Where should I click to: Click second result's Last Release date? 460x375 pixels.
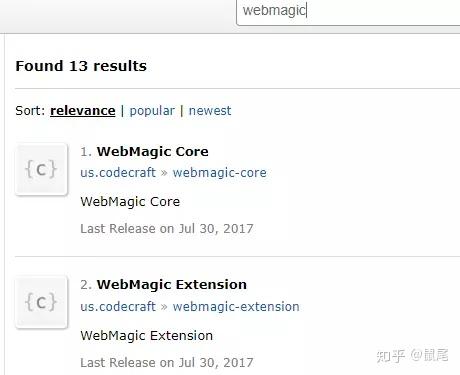(167, 363)
